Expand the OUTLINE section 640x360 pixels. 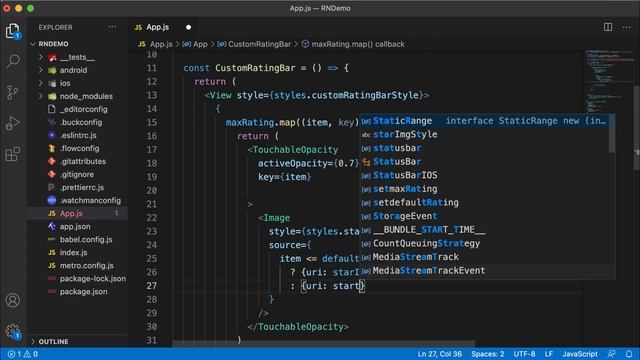point(78,341)
